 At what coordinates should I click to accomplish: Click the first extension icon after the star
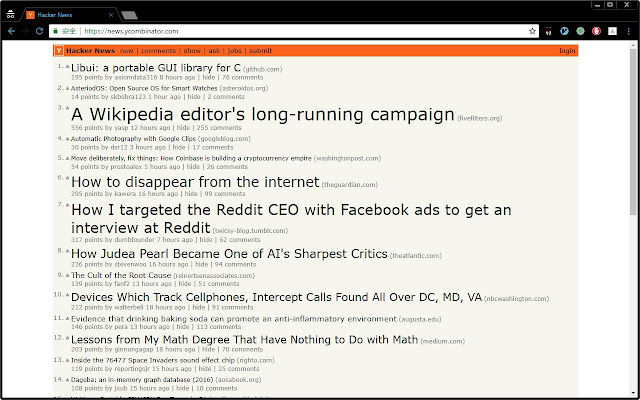tap(549, 31)
